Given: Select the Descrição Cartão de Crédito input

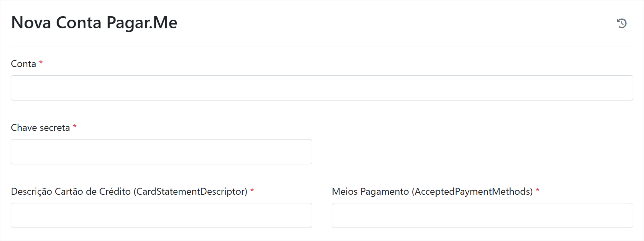Looking at the screenshot, I should pyautogui.click(x=161, y=215).
